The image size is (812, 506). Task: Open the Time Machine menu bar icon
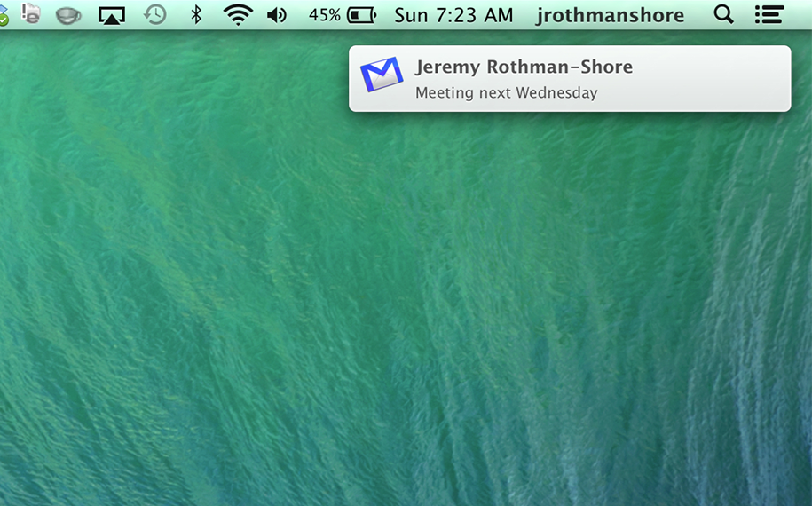pos(154,15)
